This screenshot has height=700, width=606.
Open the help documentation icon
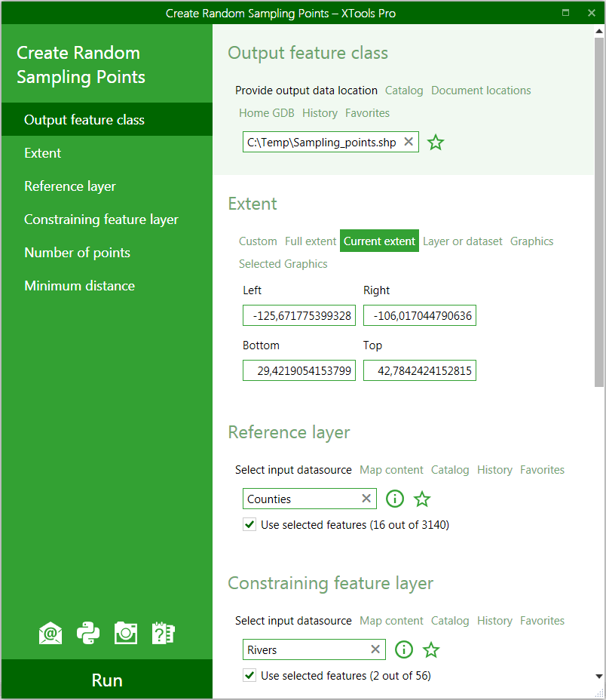(x=164, y=633)
